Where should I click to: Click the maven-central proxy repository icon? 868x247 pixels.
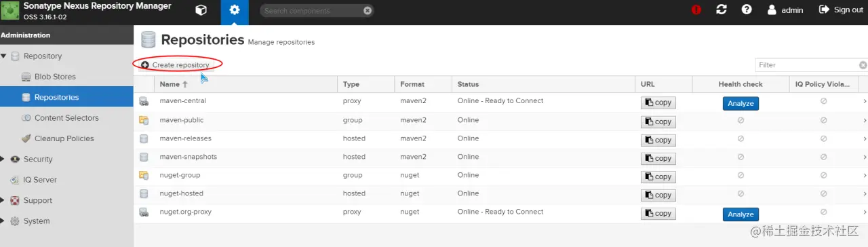[x=144, y=102]
